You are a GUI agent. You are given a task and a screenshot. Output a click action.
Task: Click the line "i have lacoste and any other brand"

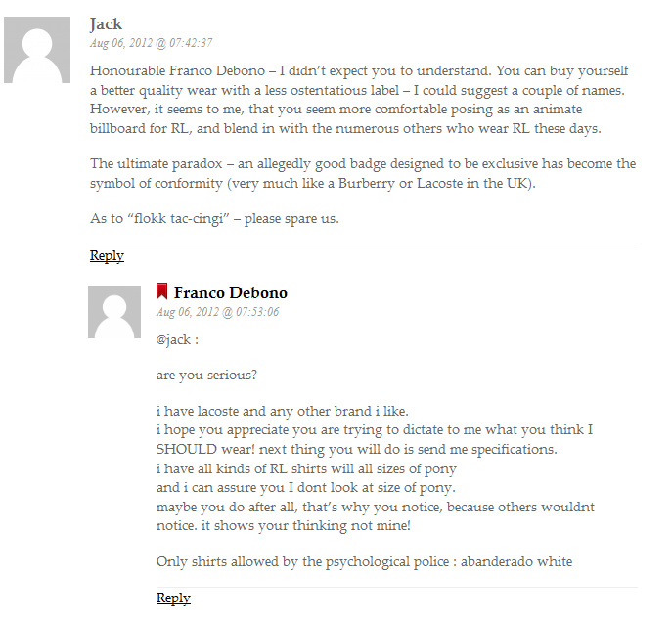click(x=282, y=411)
